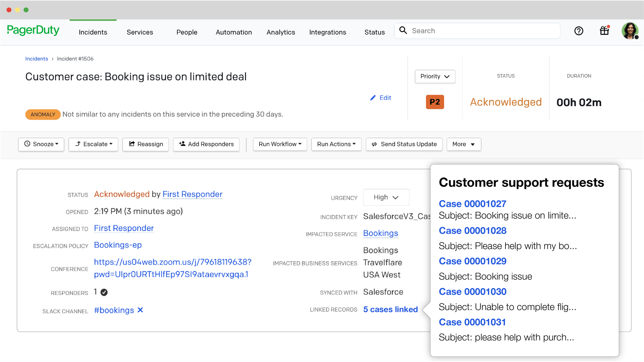Open the Priority dropdown
644x362 pixels.
click(435, 76)
